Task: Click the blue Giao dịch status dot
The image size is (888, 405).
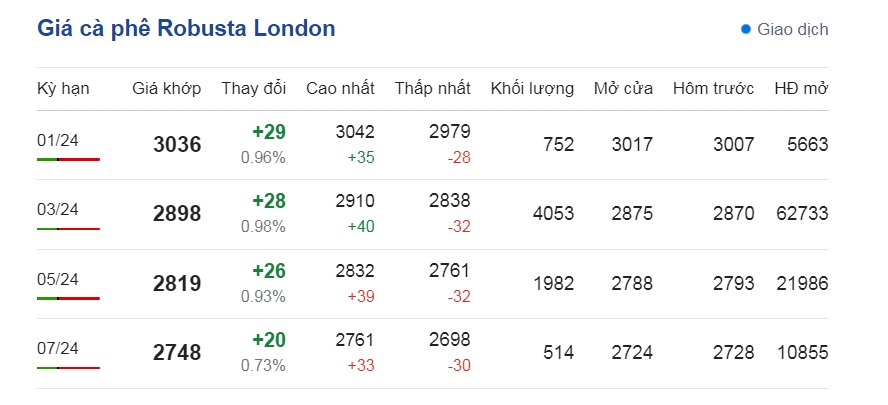Action: 746,29
